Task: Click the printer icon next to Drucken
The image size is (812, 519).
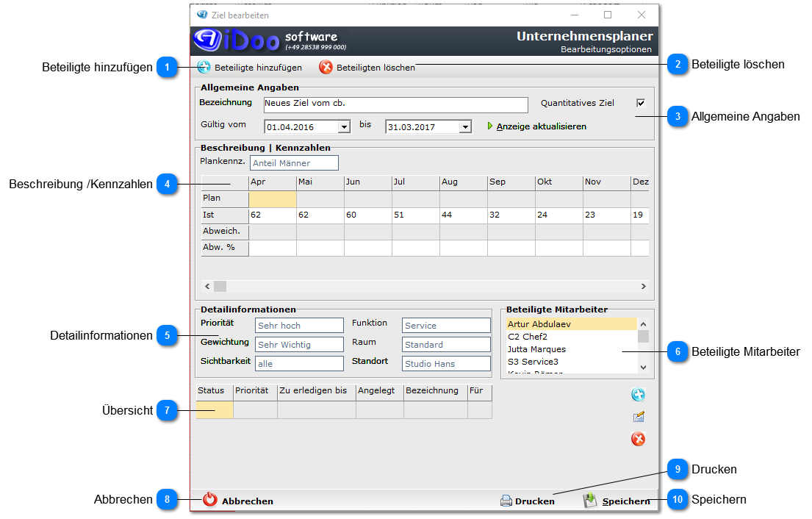Action: pos(506,501)
